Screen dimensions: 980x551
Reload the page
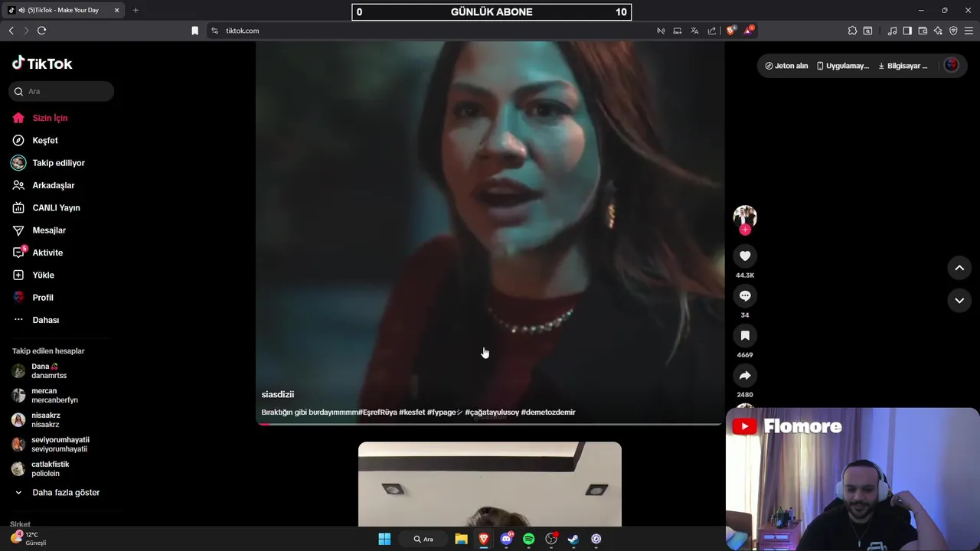tap(41, 31)
